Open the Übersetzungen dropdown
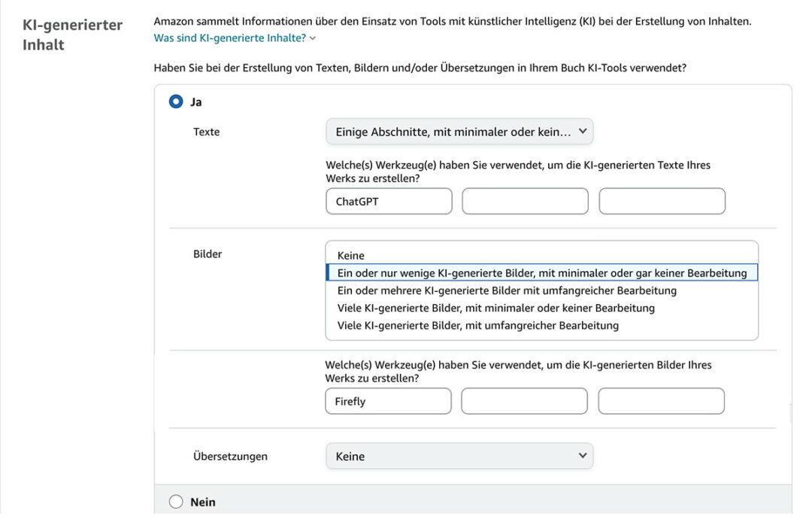812x529 pixels. coord(459,456)
